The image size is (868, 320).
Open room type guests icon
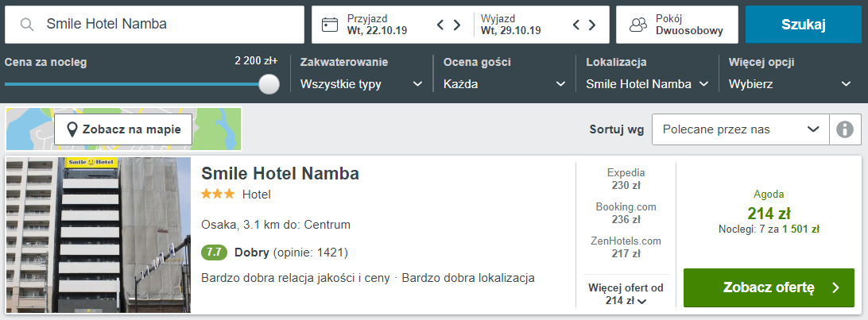[637, 25]
